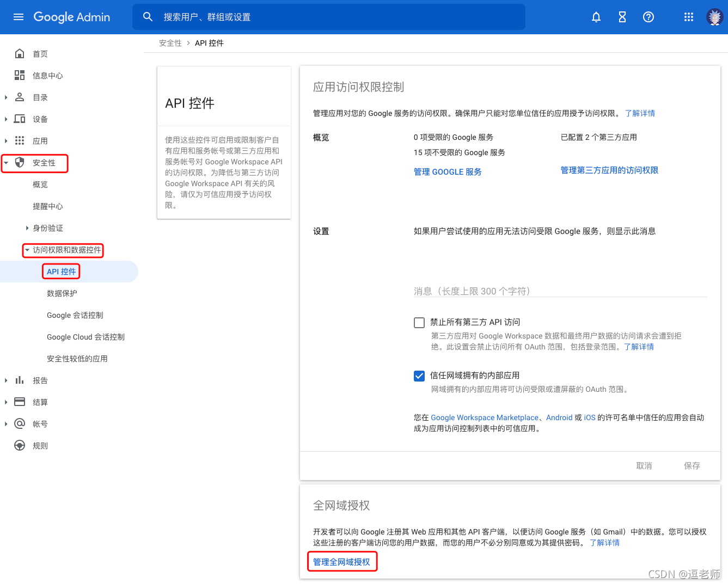Click the shield icon beside 安全性

pos(20,162)
